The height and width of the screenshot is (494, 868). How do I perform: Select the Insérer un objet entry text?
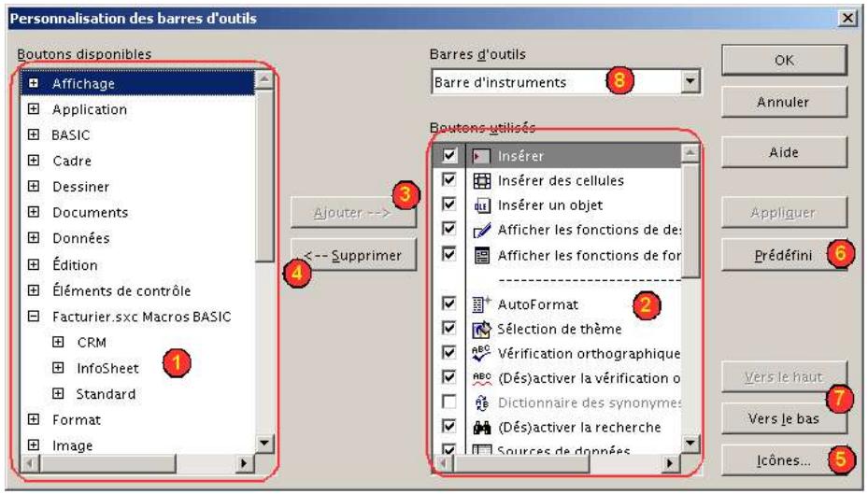[550, 205]
